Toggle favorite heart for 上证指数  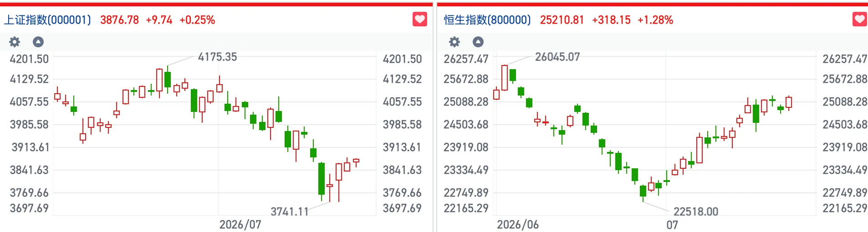click(420, 20)
